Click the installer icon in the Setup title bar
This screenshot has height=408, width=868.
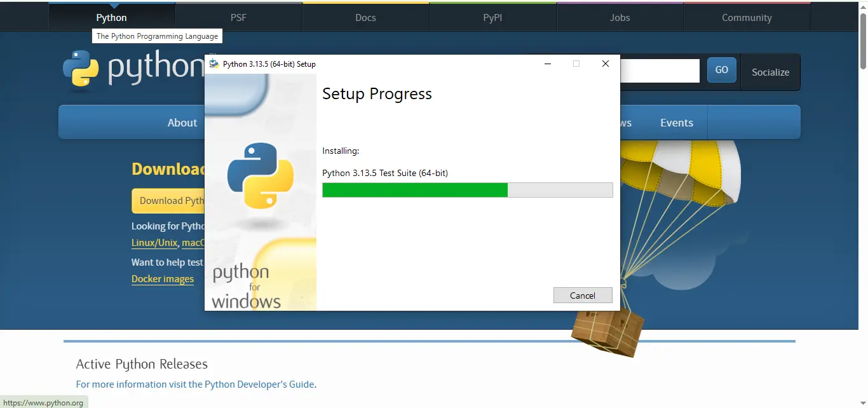(x=215, y=64)
